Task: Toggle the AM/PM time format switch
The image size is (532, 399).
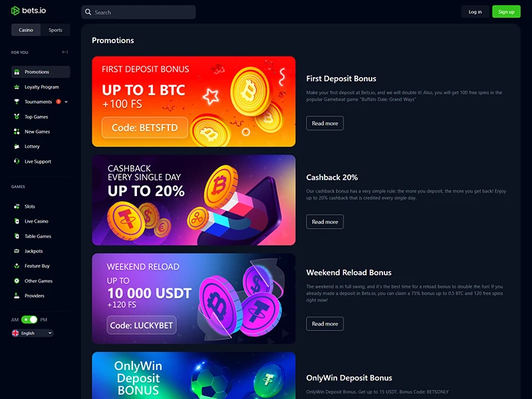Action: tap(29, 320)
